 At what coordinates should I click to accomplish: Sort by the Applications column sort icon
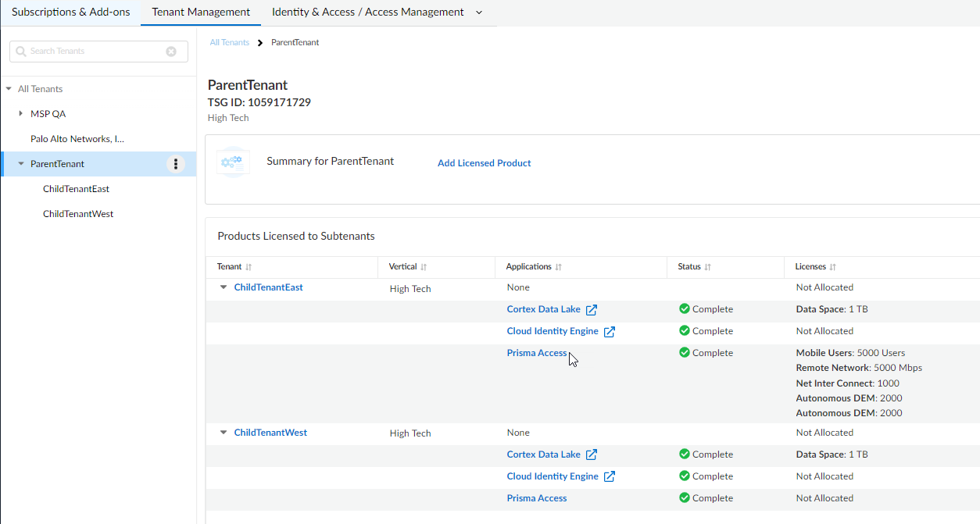coord(558,267)
